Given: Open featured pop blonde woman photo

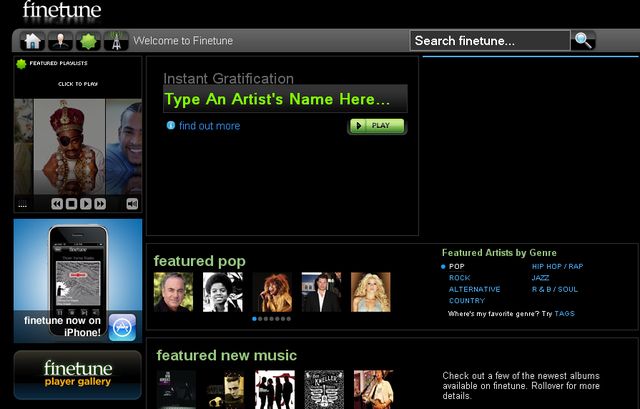Looking at the screenshot, I should 371,292.
